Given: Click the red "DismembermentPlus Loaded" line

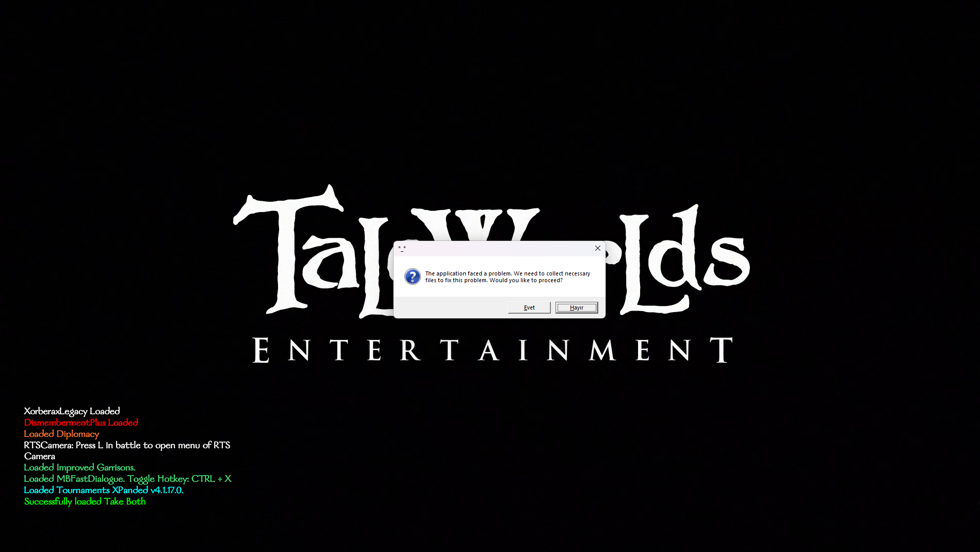Looking at the screenshot, I should (81, 423).
